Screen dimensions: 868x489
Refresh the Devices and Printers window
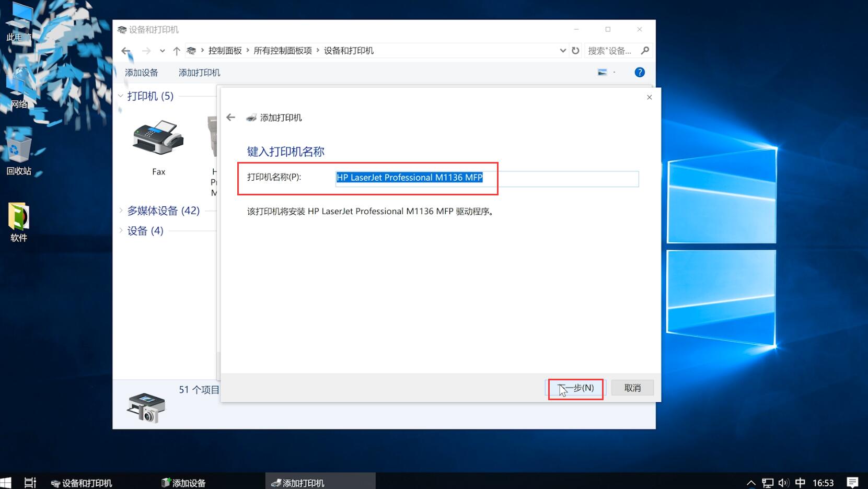(x=575, y=51)
